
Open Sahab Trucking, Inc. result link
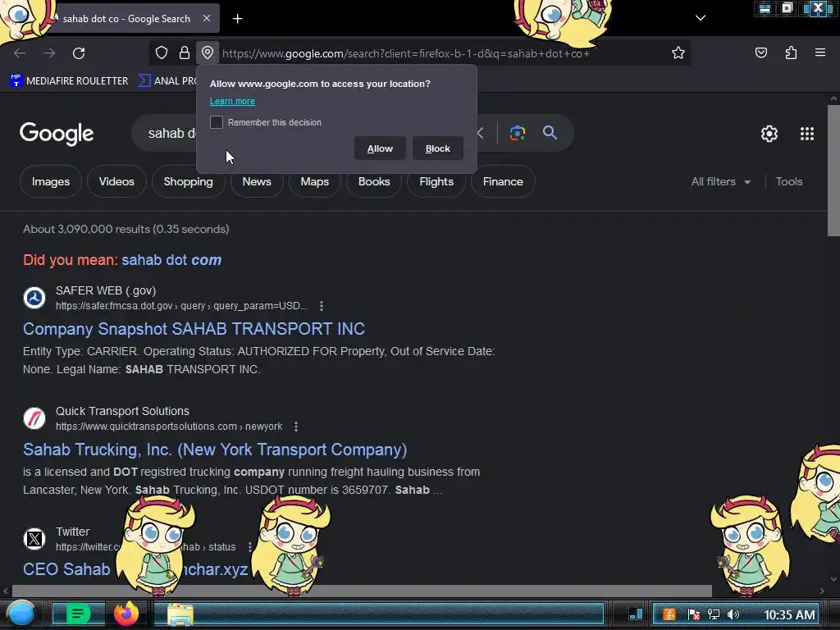point(215,449)
